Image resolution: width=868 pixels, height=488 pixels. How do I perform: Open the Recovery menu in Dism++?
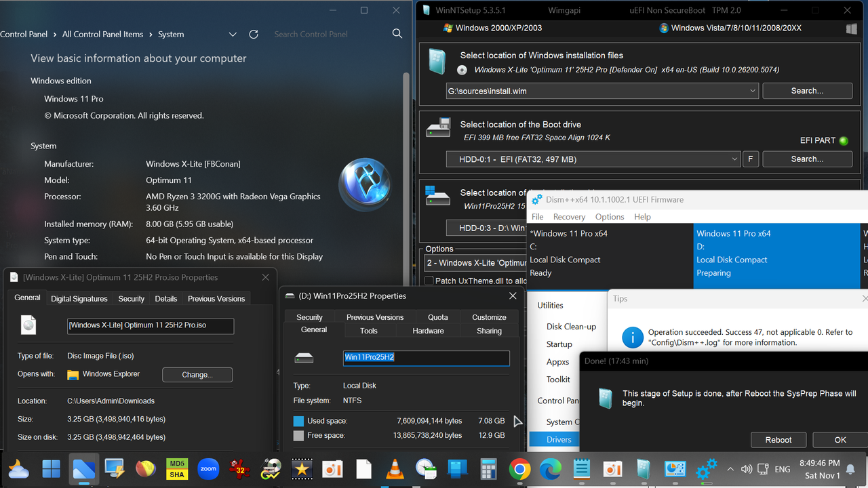pos(569,216)
